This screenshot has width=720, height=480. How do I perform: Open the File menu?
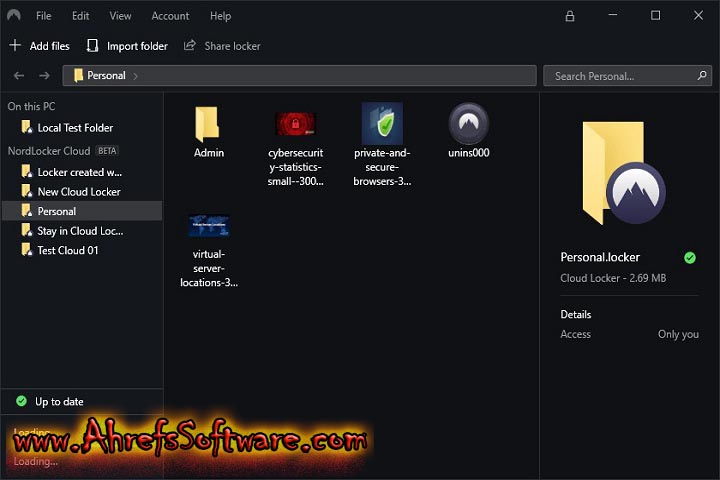(x=44, y=16)
